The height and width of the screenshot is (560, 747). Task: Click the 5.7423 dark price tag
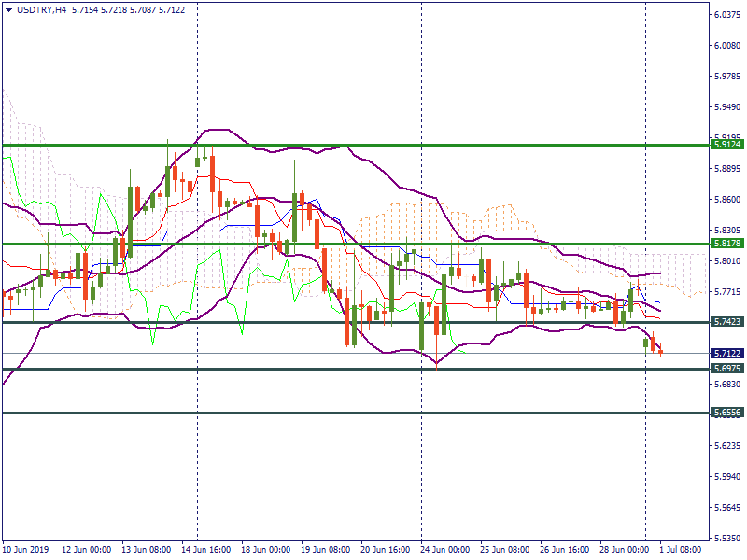tap(726, 322)
